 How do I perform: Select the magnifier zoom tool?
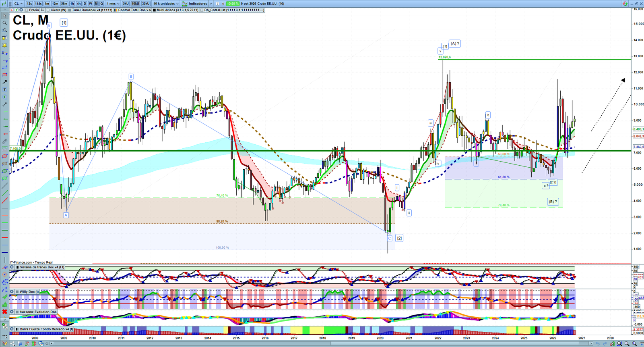pos(4,23)
